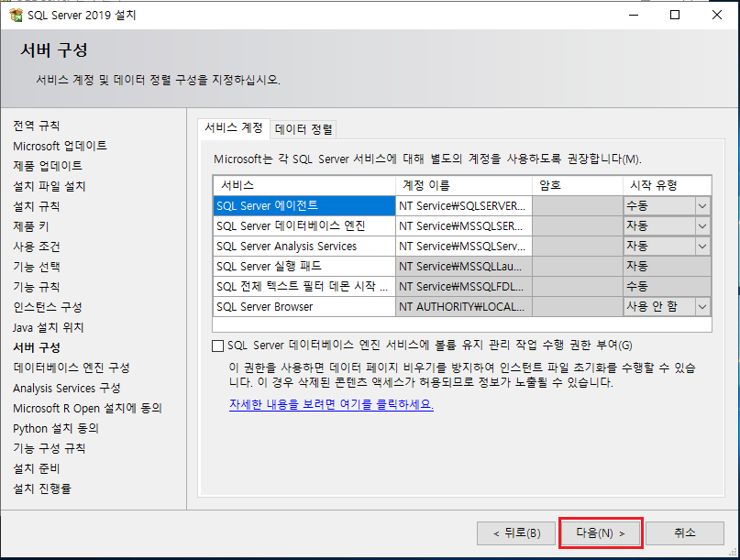
Task: Click 사용 조건 step in sidebar
Action: pos(37,247)
